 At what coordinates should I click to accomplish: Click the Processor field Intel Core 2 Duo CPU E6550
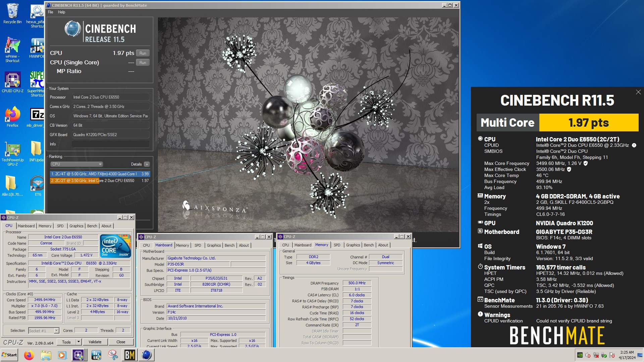click(x=110, y=97)
